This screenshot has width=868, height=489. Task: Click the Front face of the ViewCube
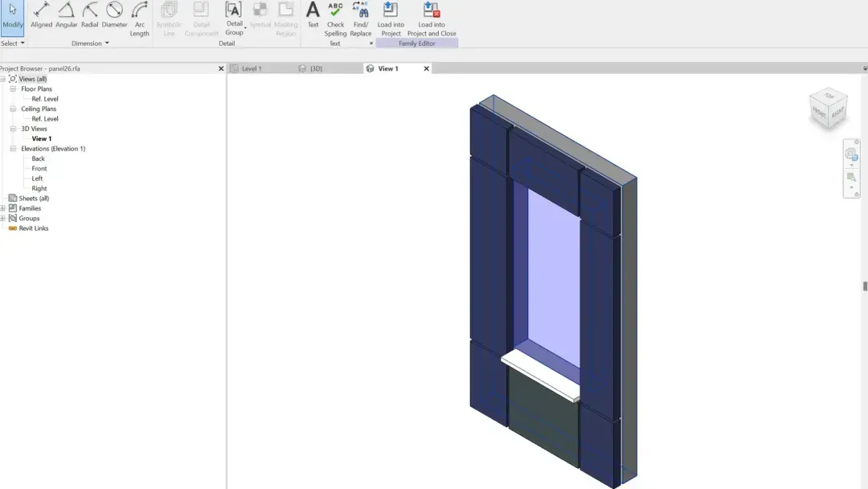coord(821,115)
